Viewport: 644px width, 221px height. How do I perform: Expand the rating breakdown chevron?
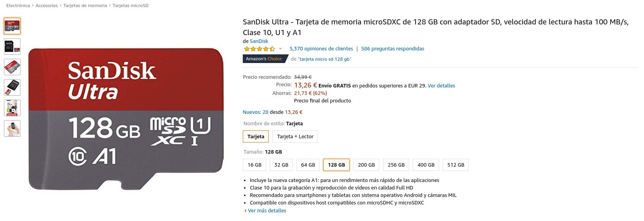tap(281, 49)
